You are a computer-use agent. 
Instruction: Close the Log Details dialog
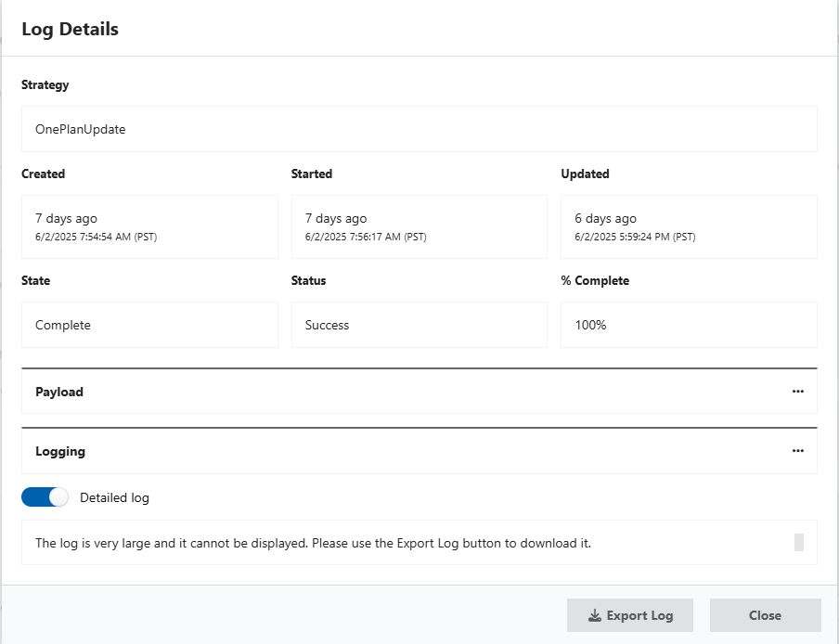click(x=765, y=615)
